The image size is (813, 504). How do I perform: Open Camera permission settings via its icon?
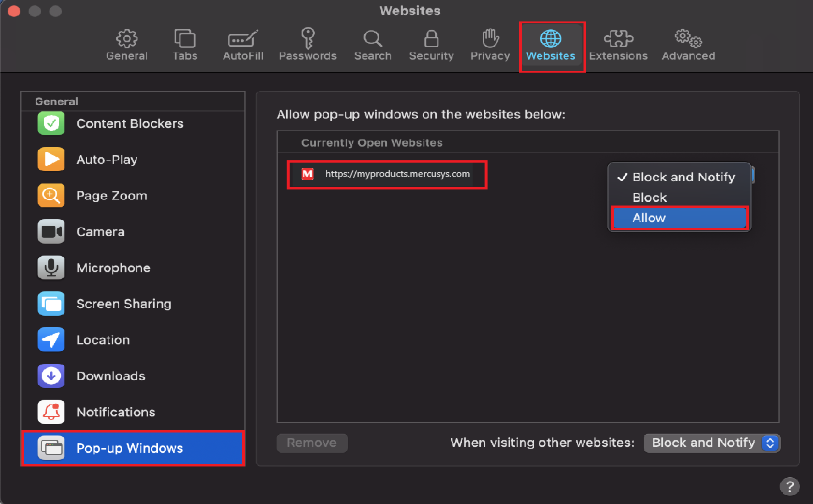(51, 231)
